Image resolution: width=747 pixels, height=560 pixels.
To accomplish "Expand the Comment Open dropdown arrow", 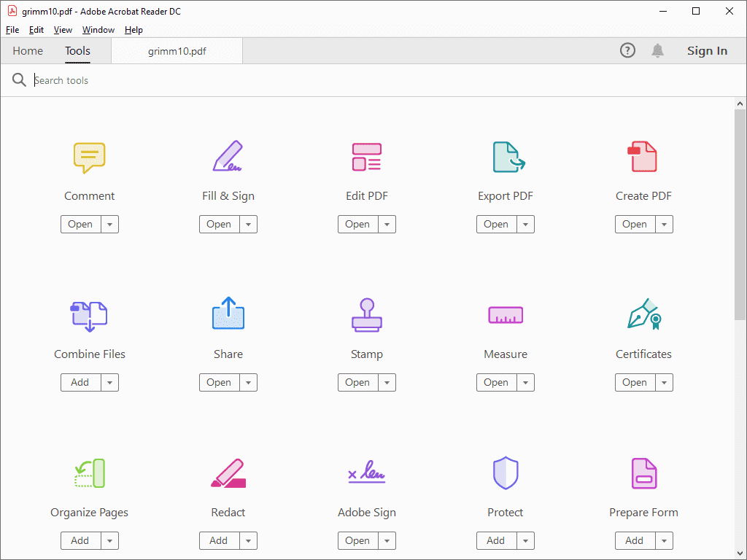I will 110,225.
